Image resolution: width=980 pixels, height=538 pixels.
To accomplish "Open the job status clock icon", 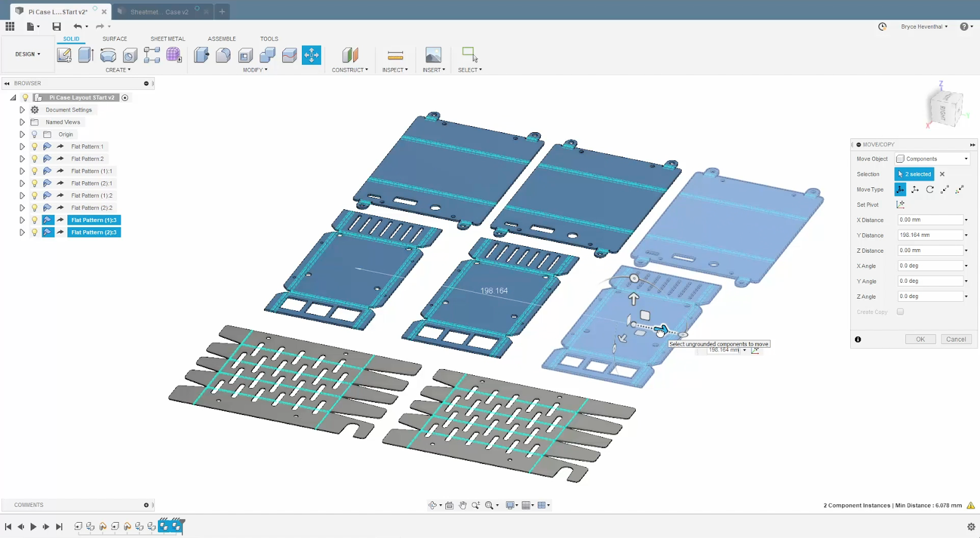I will click(x=883, y=27).
